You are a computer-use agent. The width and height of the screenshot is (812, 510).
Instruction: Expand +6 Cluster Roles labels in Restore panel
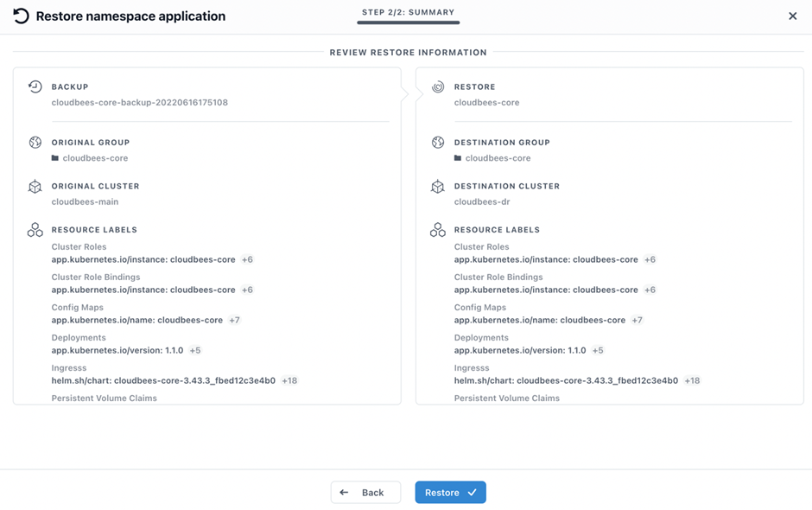tap(650, 259)
